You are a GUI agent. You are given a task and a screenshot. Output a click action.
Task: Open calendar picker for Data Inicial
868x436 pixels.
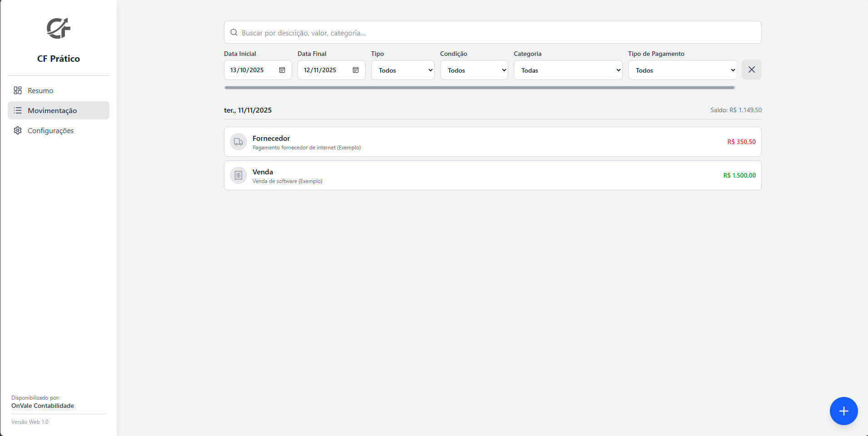click(282, 70)
